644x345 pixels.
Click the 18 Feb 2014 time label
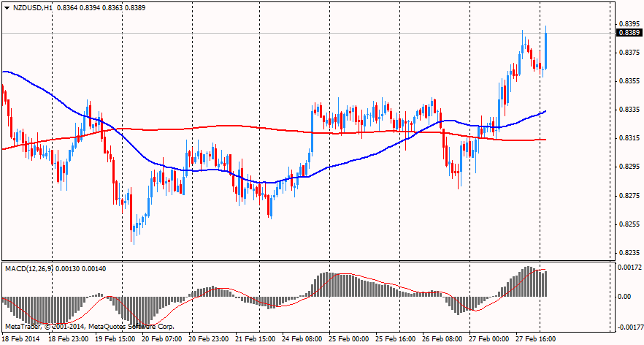[21, 339]
